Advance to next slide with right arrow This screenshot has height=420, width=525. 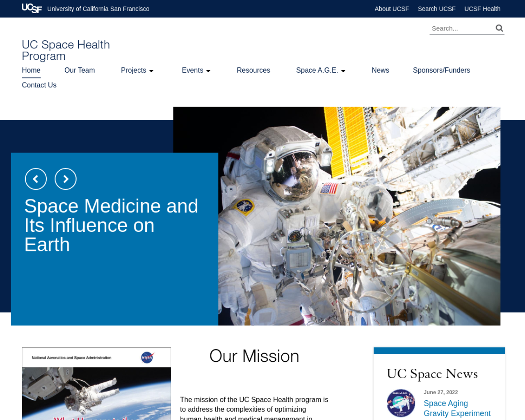[x=66, y=179]
